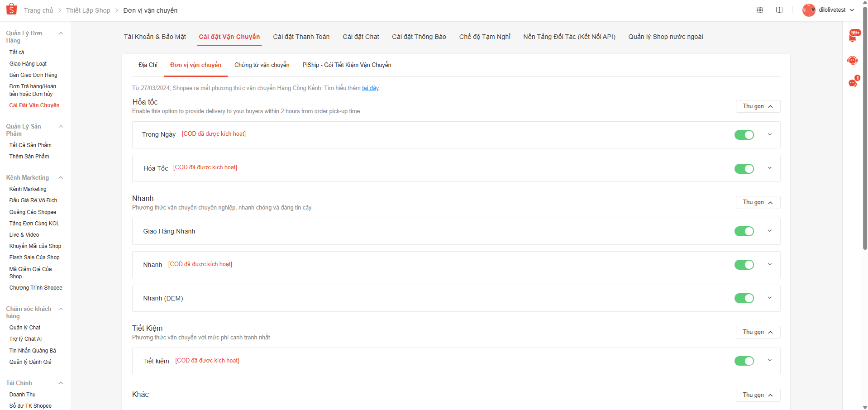Image resolution: width=868 pixels, height=410 pixels.
Task: Collapse the Kênh Marketing sidebar section
Action: click(61, 178)
